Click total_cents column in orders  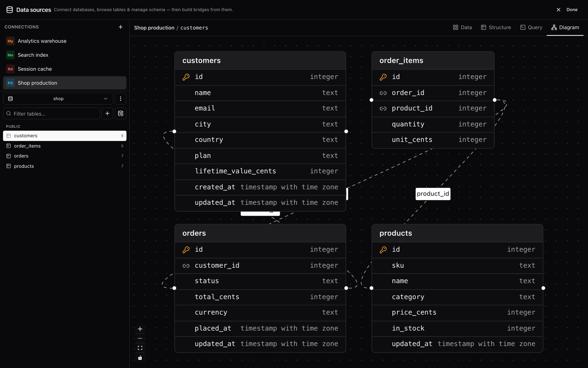(260, 297)
